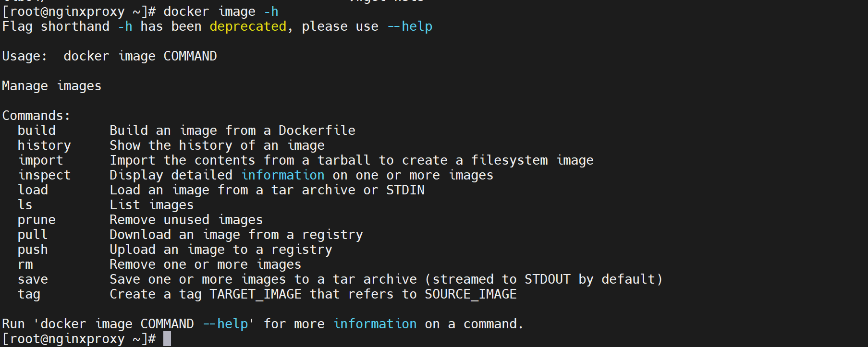This screenshot has height=347, width=868.
Task: Click the 'ls' command entry
Action: pos(25,205)
